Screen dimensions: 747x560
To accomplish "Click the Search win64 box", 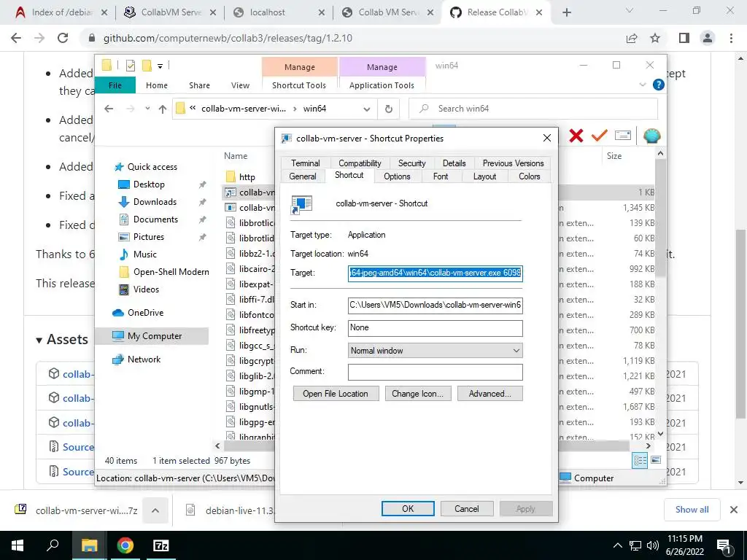I will pyautogui.click(x=533, y=109).
